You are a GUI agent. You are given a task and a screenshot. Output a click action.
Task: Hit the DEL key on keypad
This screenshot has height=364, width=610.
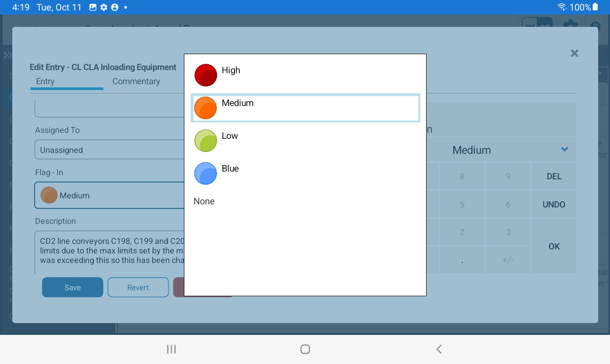[x=554, y=176]
